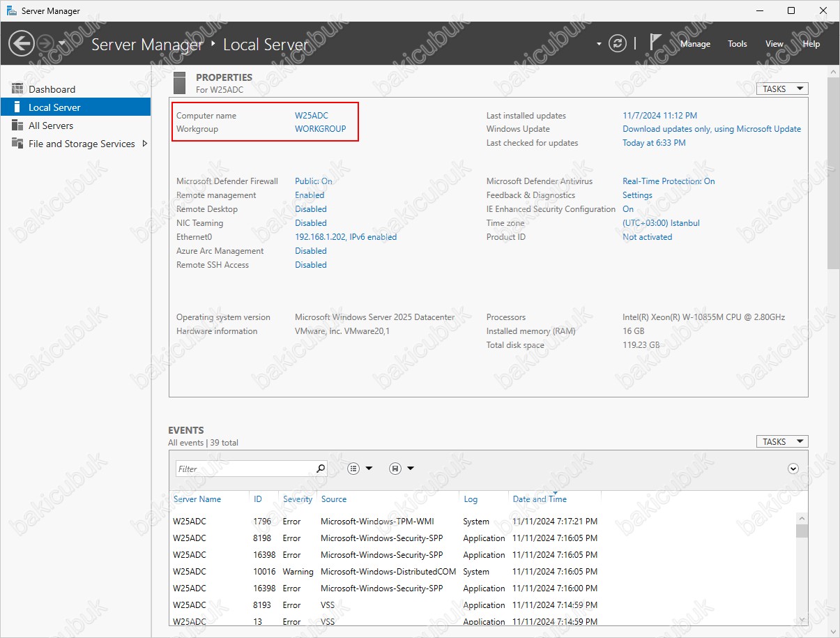
Task: Click the Server Manager title bar icon
Action: tap(12, 10)
